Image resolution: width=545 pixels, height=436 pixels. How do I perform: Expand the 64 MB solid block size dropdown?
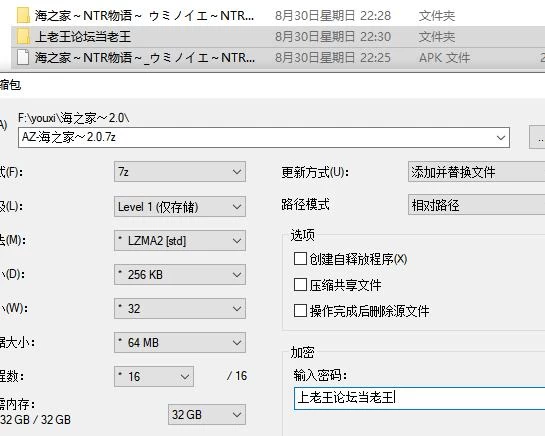180,342
